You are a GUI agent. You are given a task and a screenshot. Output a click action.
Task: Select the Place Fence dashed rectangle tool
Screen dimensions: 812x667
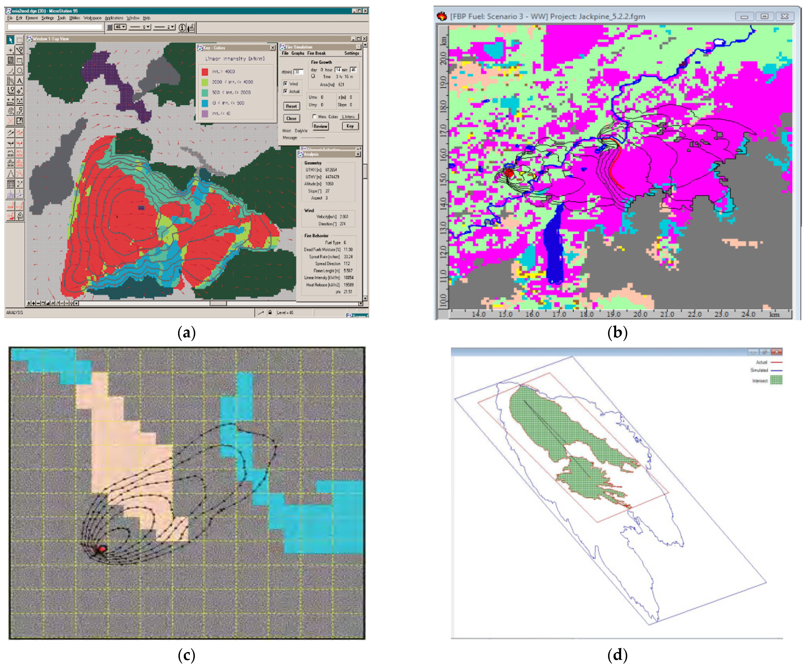[x=20, y=40]
